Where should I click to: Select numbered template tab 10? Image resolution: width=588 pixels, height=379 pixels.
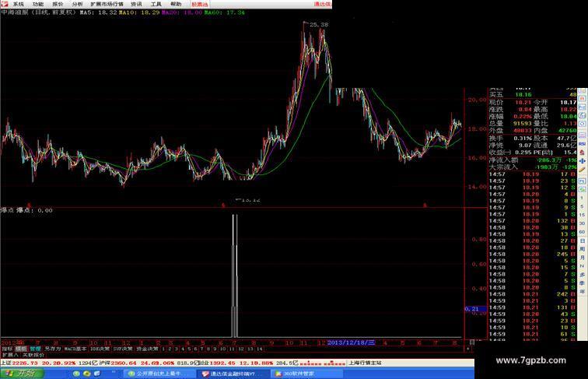coord(222,349)
